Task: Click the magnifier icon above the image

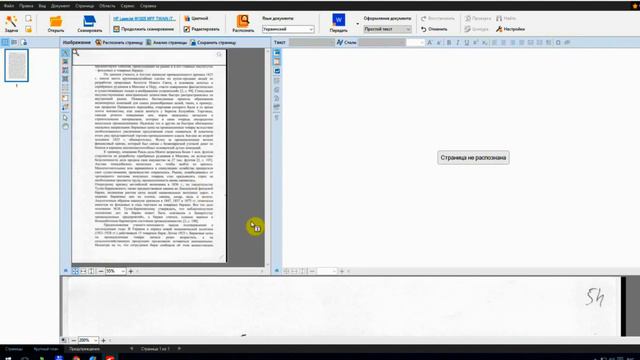Action: (x=76, y=53)
